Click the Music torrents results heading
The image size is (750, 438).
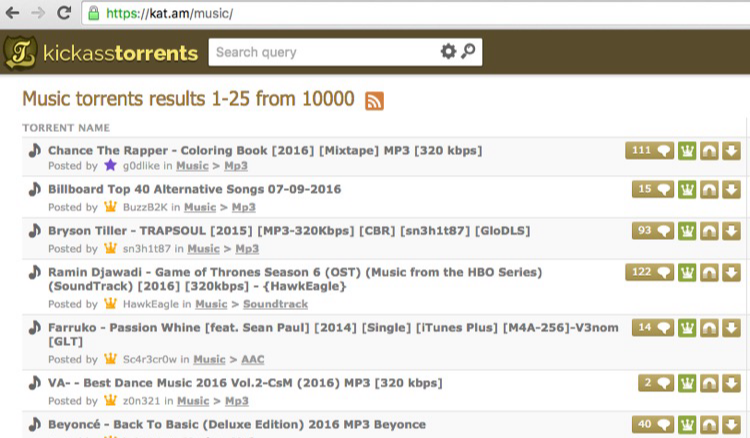tap(188, 99)
